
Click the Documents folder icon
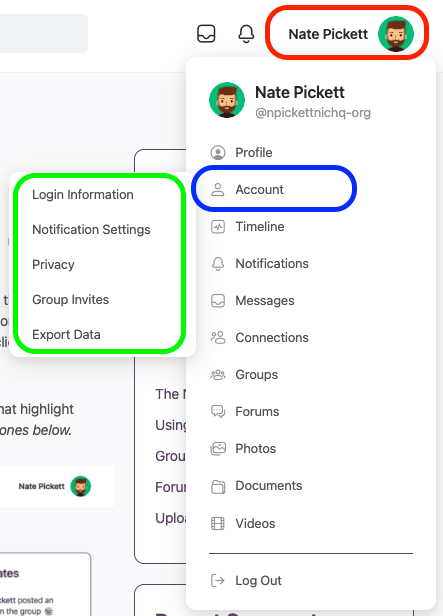tap(218, 486)
